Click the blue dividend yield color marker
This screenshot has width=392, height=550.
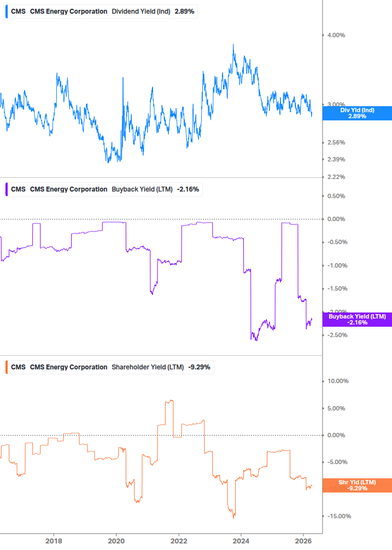(x=7, y=11)
